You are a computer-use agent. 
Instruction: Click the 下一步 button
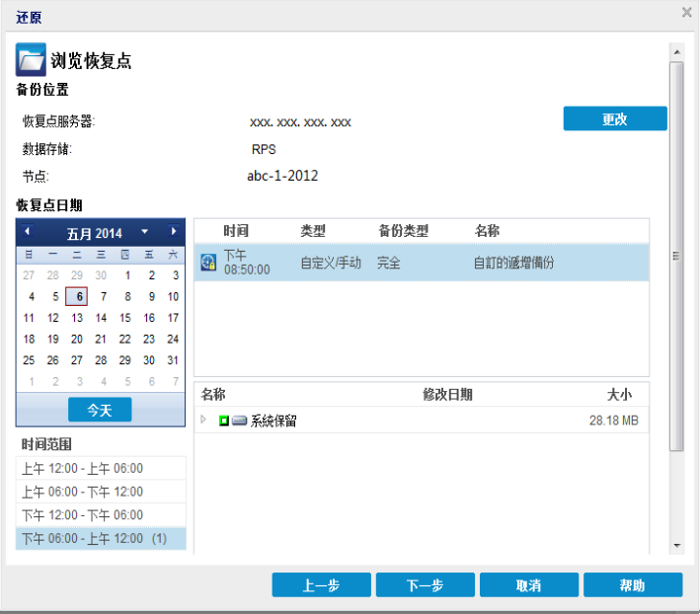425,585
